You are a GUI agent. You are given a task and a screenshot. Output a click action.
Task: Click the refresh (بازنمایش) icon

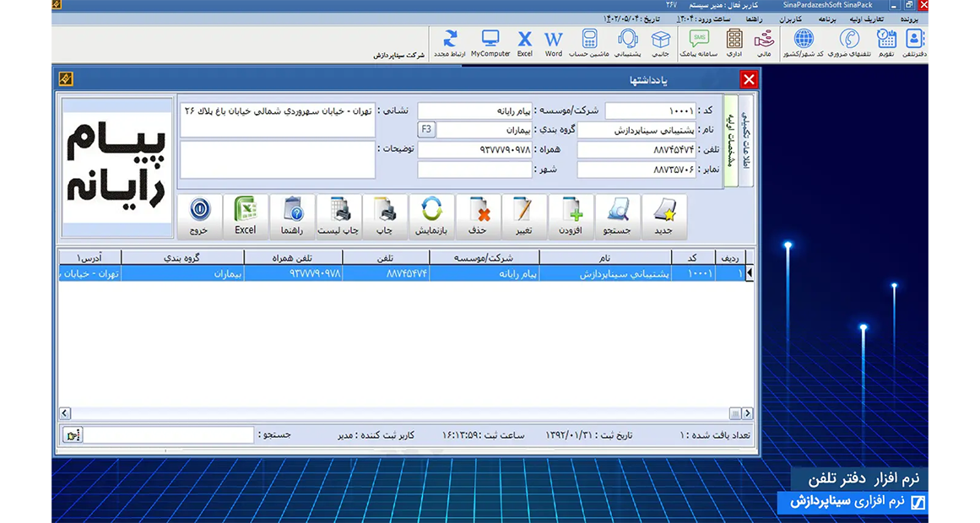pos(430,215)
